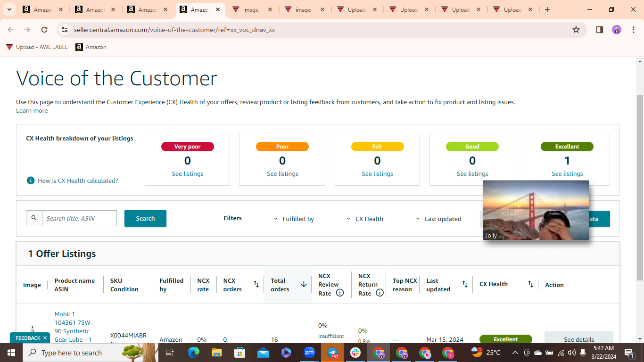Open Microsoft Store from the taskbar
Screen dimensions: 644x362
(240, 353)
